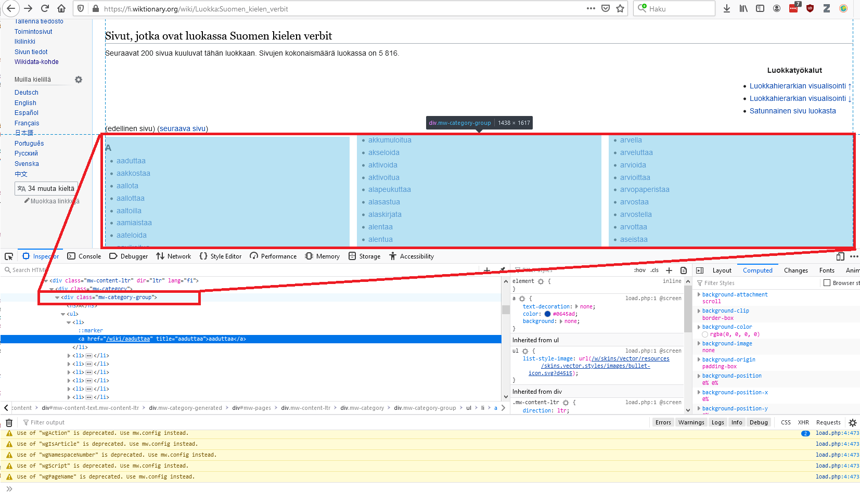Toggle the Errors console filter

(x=663, y=422)
